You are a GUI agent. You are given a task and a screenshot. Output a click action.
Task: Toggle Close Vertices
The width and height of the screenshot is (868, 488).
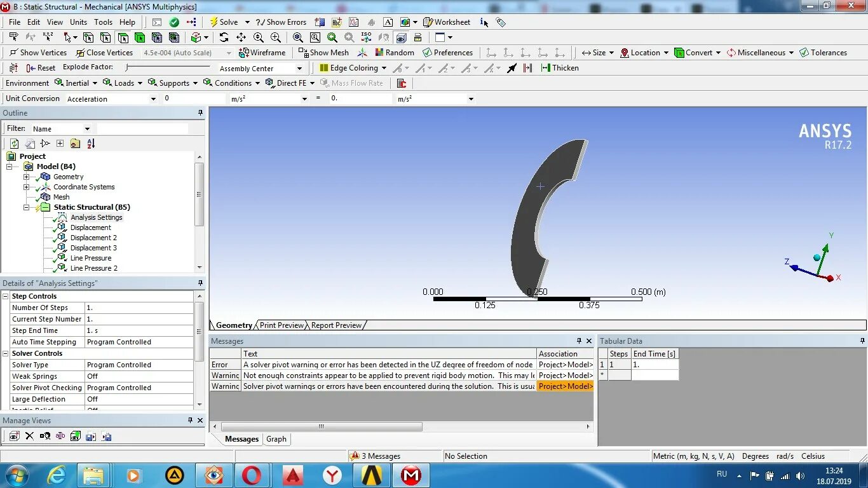click(x=104, y=53)
